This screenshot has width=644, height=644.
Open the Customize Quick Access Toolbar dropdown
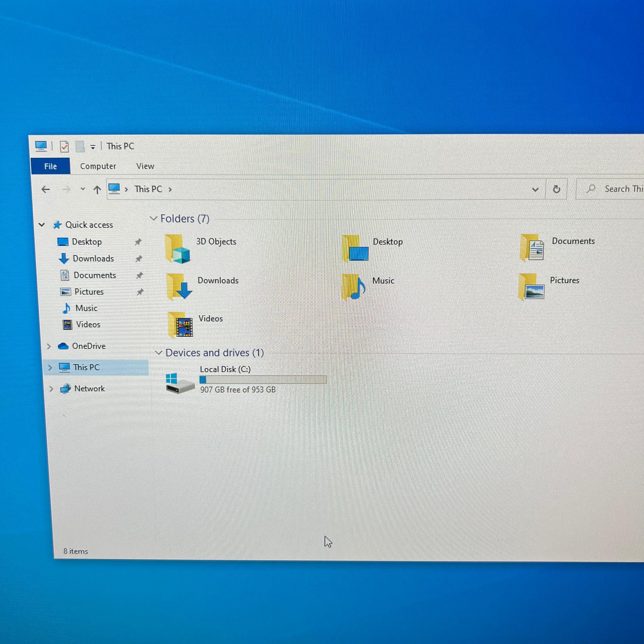coord(93,147)
